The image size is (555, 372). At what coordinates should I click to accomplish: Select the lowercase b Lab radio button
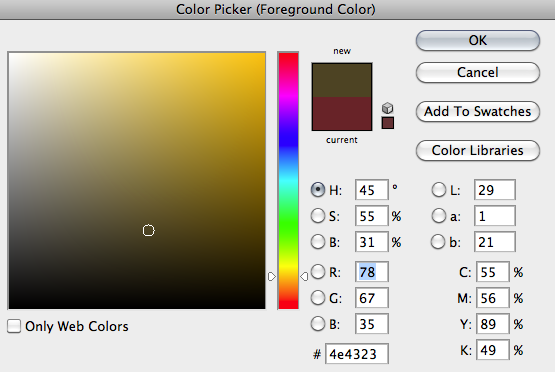[438, 242]
